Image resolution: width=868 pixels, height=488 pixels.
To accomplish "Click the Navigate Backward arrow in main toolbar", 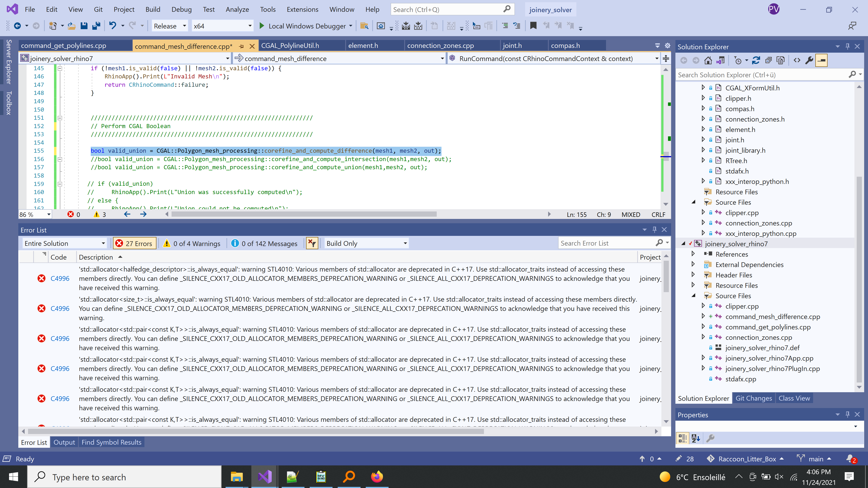I will [18, 26].
